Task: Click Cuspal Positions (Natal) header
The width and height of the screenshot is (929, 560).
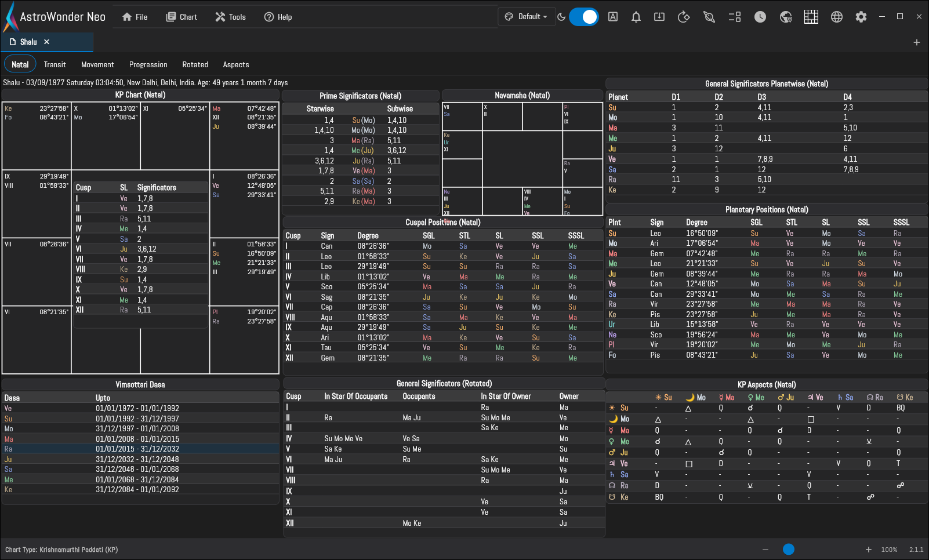Action: tap(443, 222)
